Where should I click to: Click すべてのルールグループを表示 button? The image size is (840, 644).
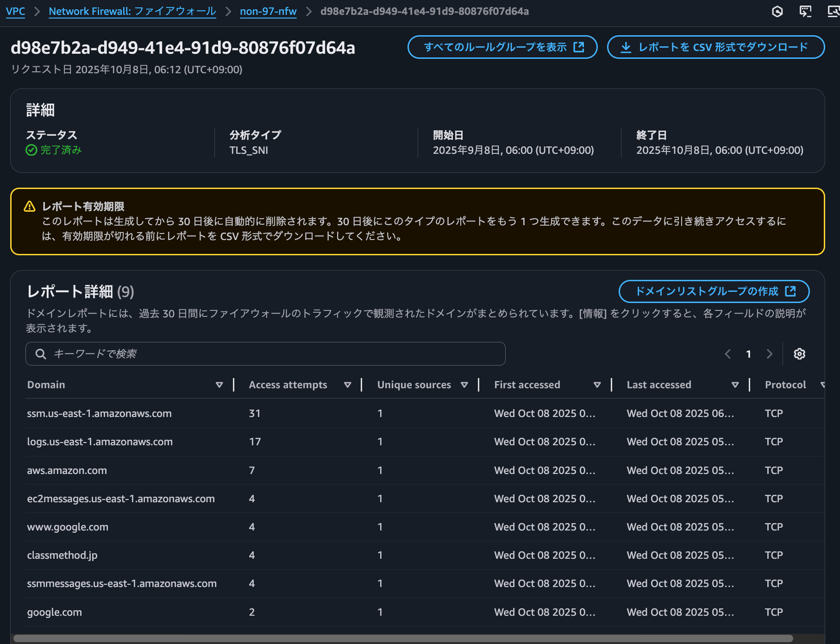coord(502,47)
